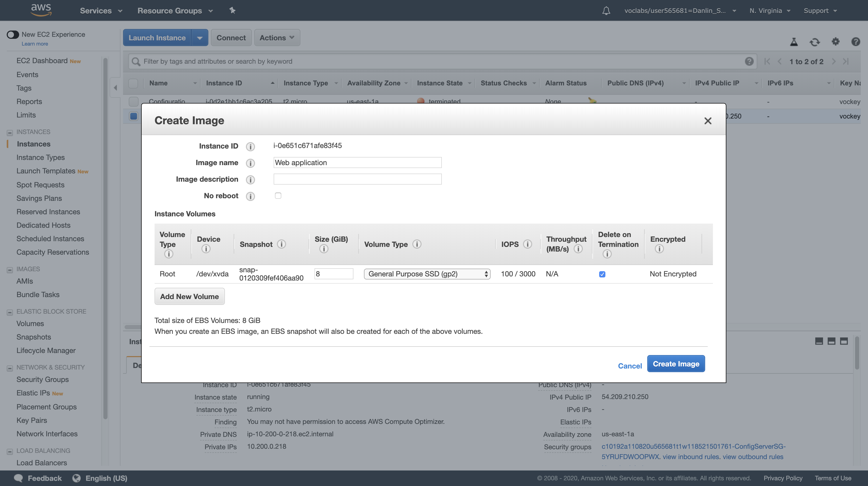Open the settings gear icon
This screenshot has width=868, height=486.
835,41
